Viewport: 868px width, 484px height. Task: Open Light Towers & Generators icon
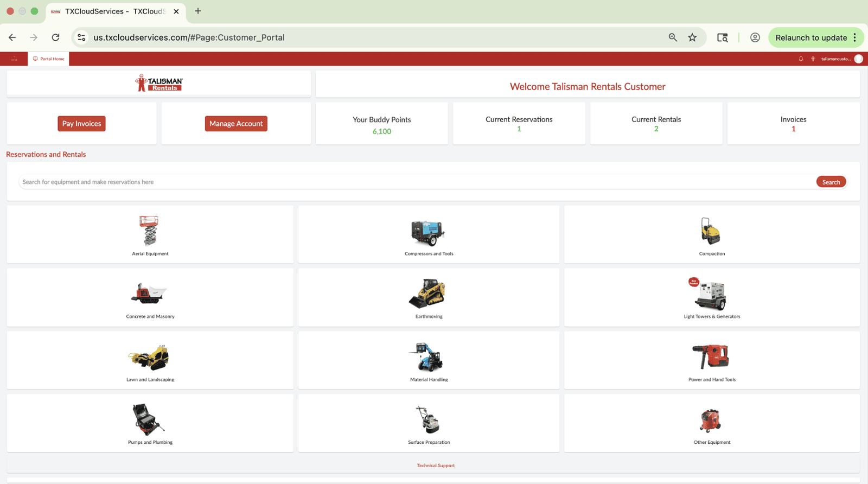point(711,295)
